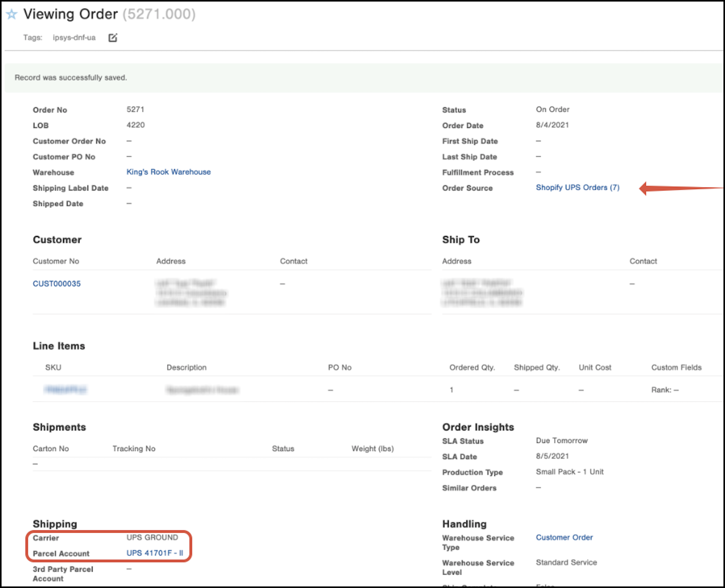The width and height of the screenshot is (725, 588).
Task: Click the Fulfillment Process label
Action: click(478, 173)
